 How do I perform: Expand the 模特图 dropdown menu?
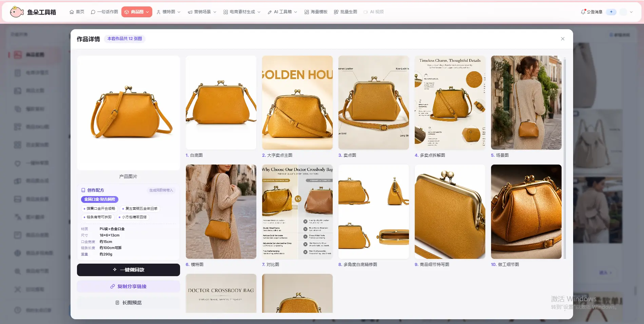pyautogui.click(x=169, y=12)
